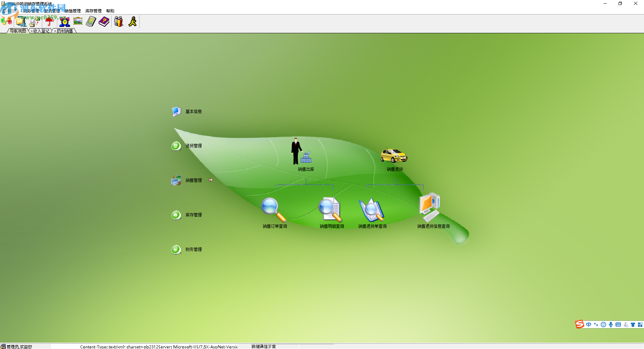Open the 库存管理 menu
Image resolution: width=644 pixels, height=349 pixels.
(94, 11)
